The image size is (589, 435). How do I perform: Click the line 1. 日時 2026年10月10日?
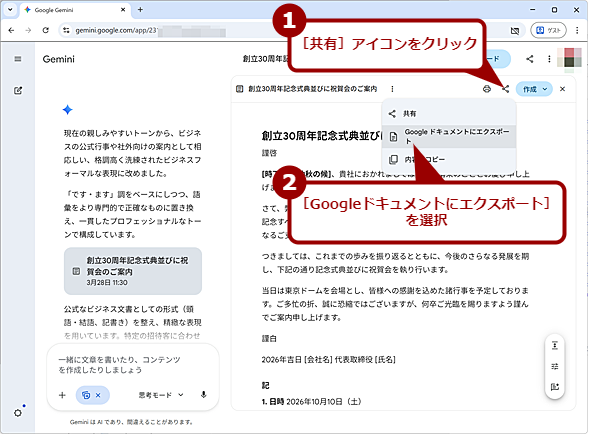311,402
